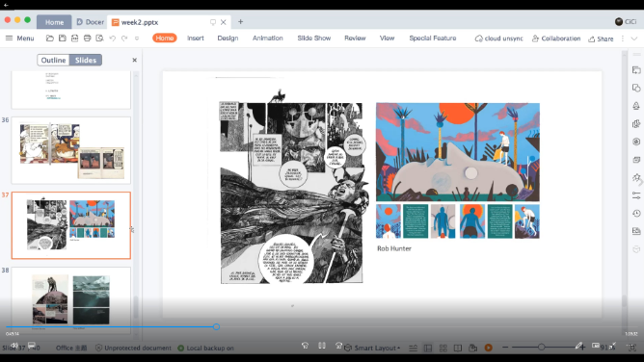Switch to Normal view icon

pyautogui.click(x=428, y=348)
